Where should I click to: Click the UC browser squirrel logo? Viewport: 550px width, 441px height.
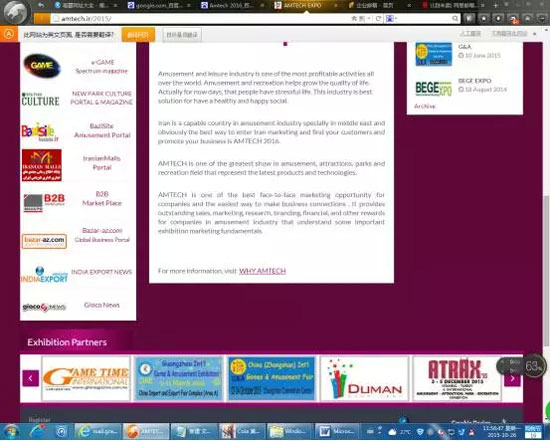[x=15, y=12]
